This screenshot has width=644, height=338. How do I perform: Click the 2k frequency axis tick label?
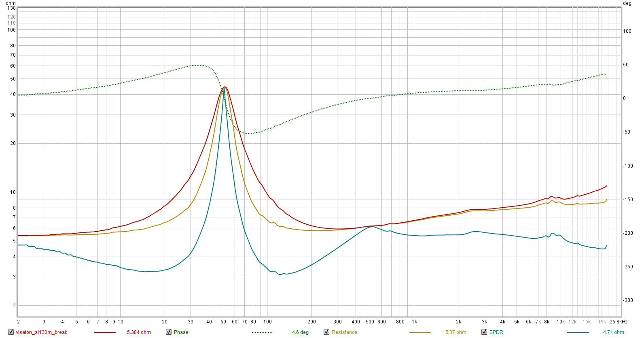click(x=458, y=322)
